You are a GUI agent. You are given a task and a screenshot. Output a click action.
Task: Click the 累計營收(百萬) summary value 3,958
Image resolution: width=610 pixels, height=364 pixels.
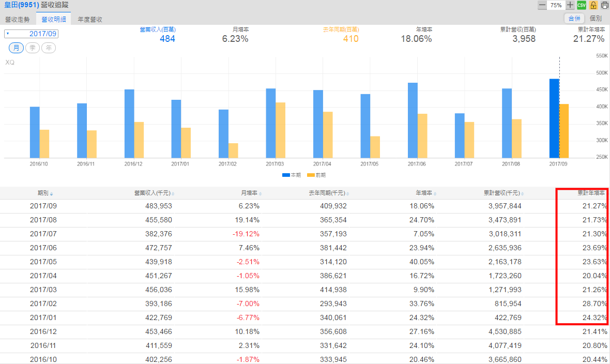524,39
